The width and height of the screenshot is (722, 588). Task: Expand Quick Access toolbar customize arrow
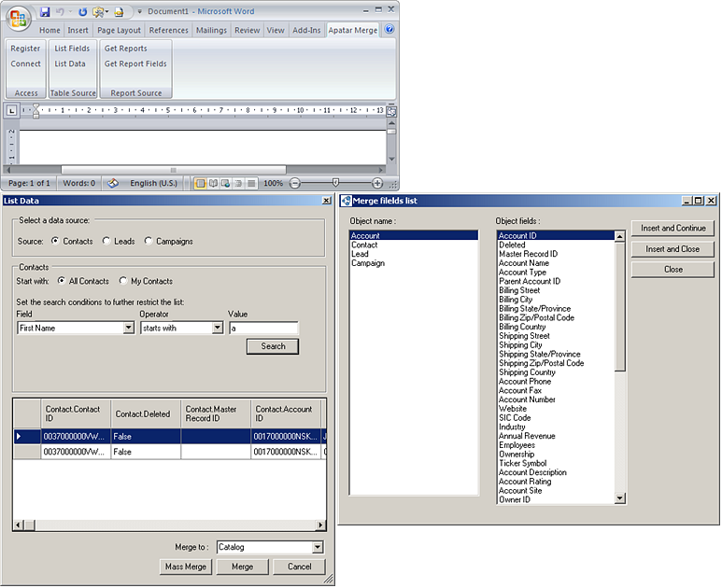pyautogui.click(x=139, y=11)
